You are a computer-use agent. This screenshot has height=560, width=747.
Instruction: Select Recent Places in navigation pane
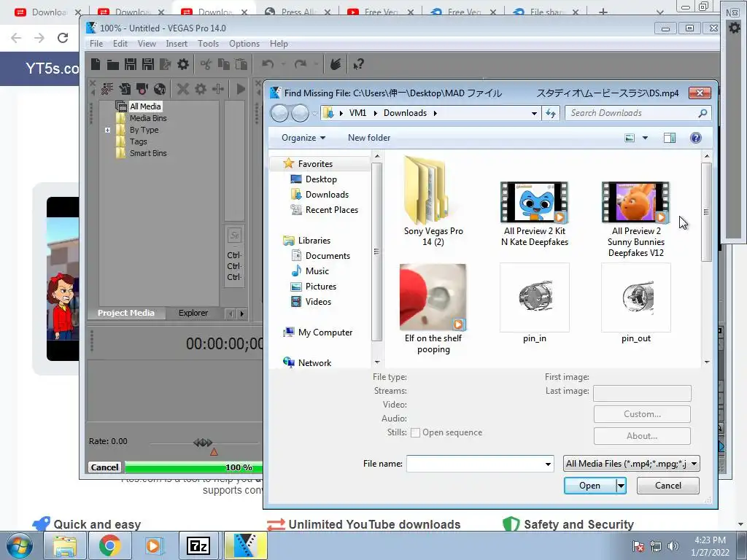click(332, 210)
